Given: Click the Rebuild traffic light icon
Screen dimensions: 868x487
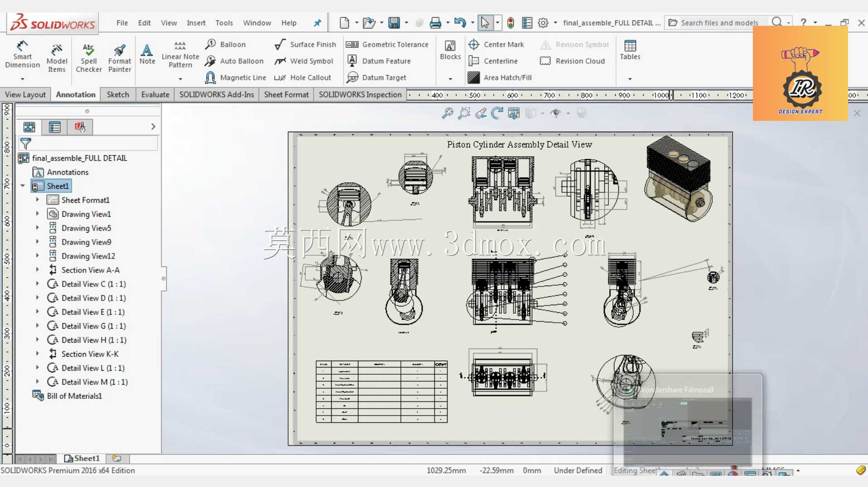Looking at the screenshot, I should tap(511, 23).
